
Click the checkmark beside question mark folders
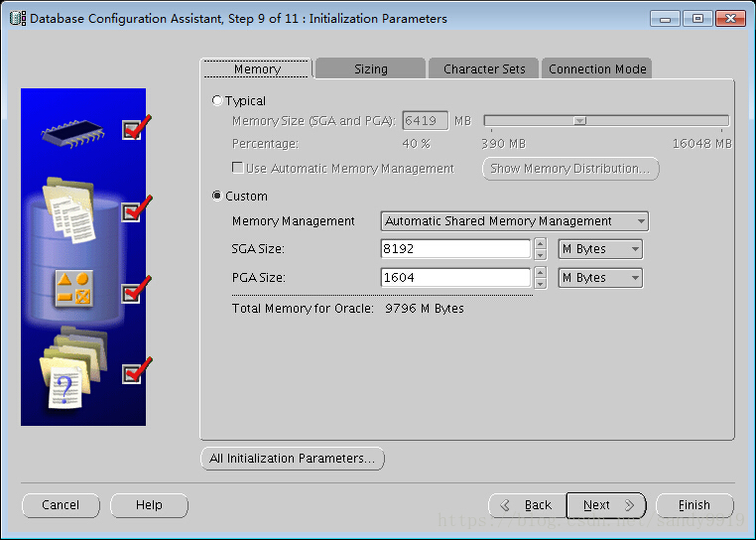[137, 370]
